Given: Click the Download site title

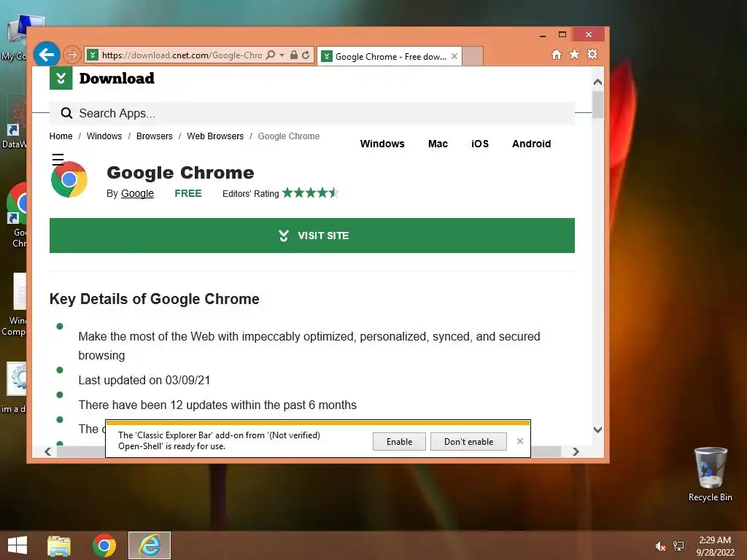Looking at the screenshot, I should pos(117,78).
